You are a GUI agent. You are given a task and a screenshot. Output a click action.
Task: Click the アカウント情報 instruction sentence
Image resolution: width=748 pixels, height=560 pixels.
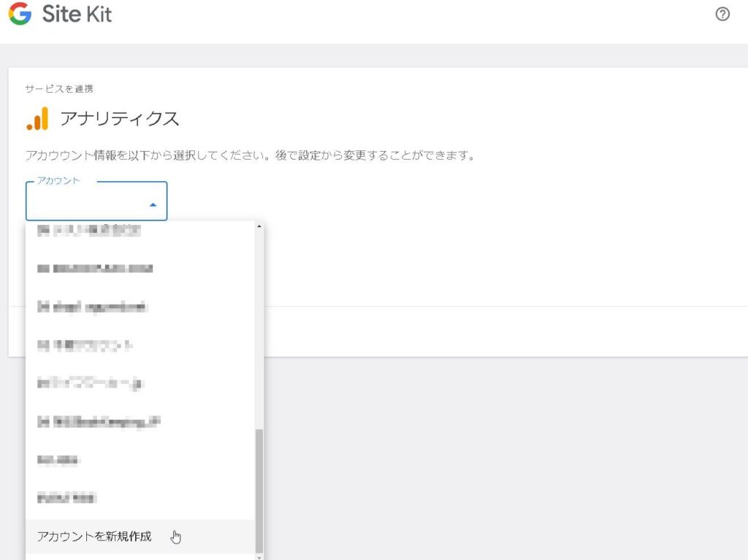pyautogui.click(x=250, y=156)
